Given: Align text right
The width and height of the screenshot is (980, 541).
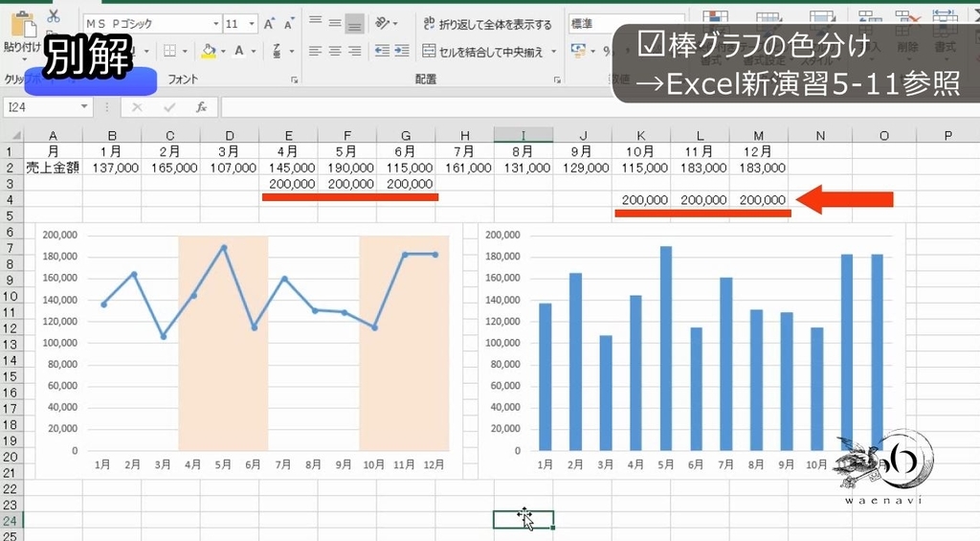Looking at the screenshot, I should pos(354,51).
